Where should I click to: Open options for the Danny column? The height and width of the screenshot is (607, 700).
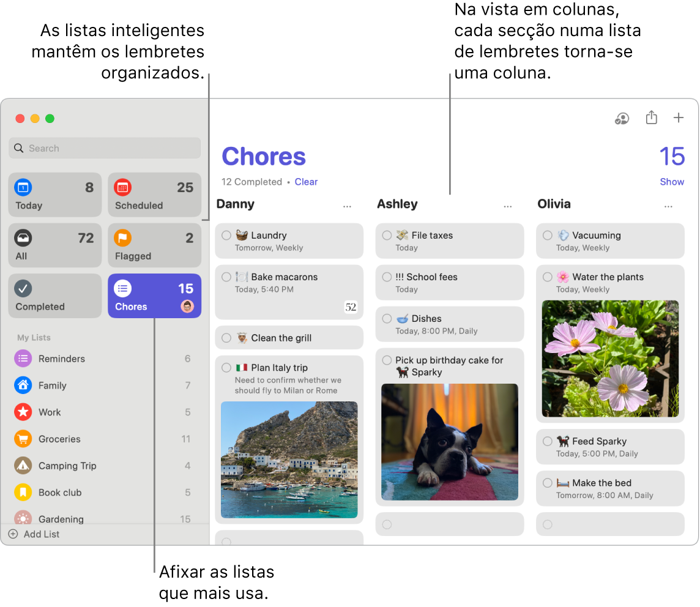pos(347,206)
